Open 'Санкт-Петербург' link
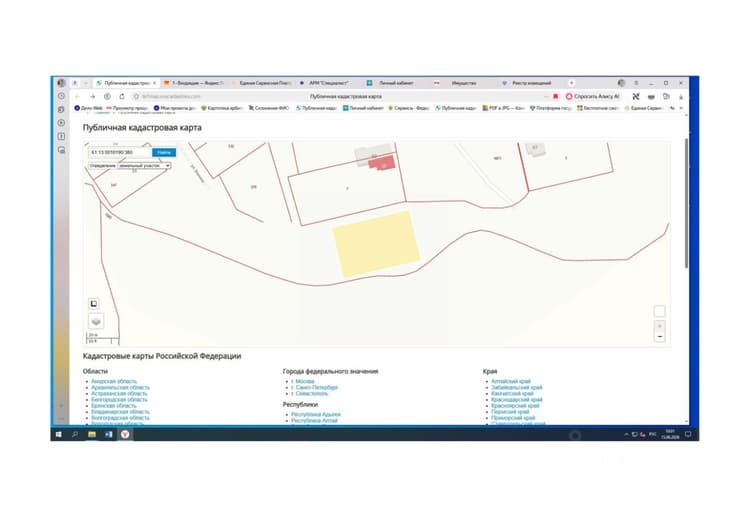This screenshot has width=750, height=531. click(317, 387)
